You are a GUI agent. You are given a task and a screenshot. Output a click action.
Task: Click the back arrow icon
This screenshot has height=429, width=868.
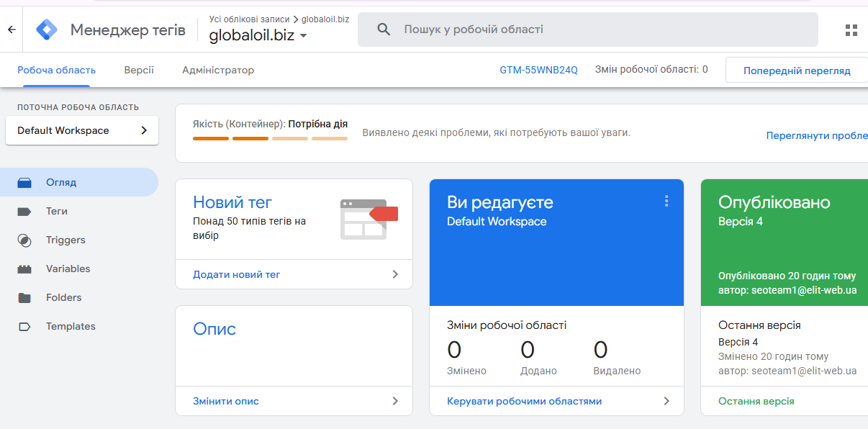pyautogui.click(x=11, y=30)
